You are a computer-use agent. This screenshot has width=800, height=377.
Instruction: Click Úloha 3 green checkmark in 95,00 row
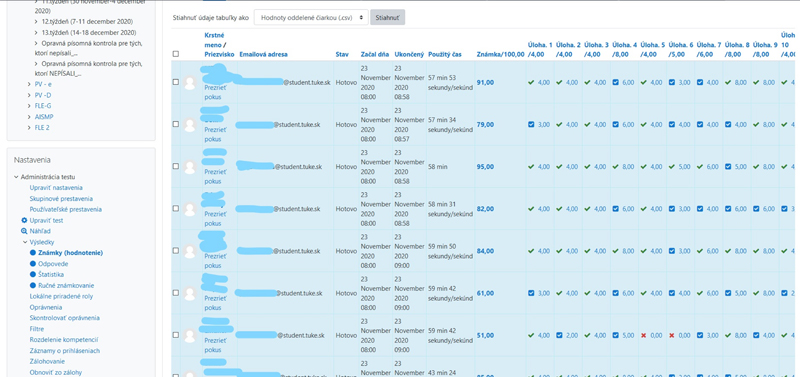587,167
